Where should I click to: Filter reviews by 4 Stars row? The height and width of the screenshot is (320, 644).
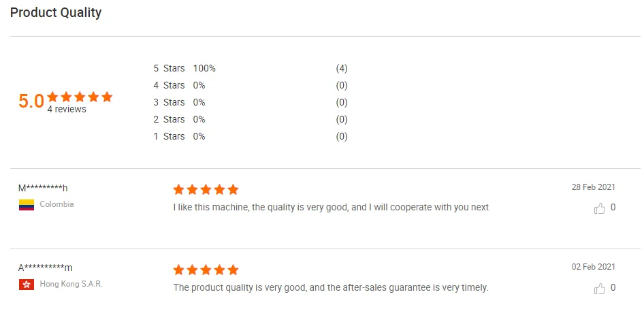[x=170, y=85]
